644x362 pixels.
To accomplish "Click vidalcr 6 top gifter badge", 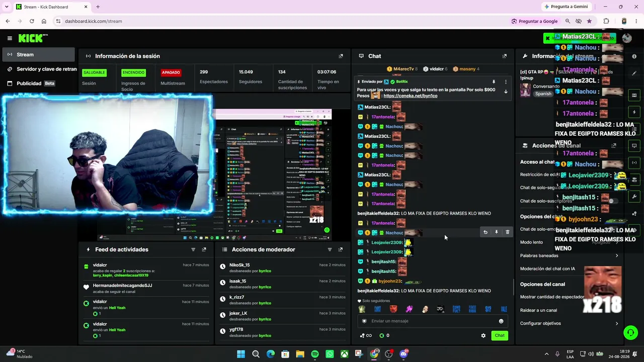I will point(435,69).
